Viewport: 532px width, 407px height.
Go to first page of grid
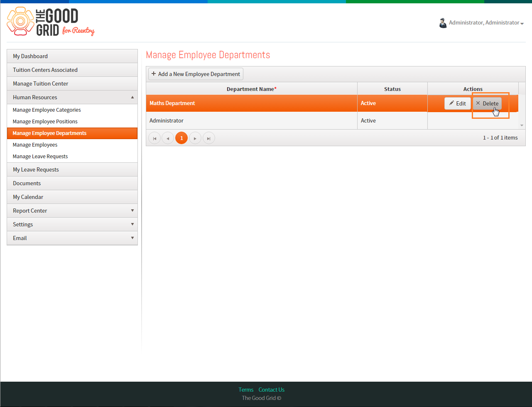click(154, 138)
